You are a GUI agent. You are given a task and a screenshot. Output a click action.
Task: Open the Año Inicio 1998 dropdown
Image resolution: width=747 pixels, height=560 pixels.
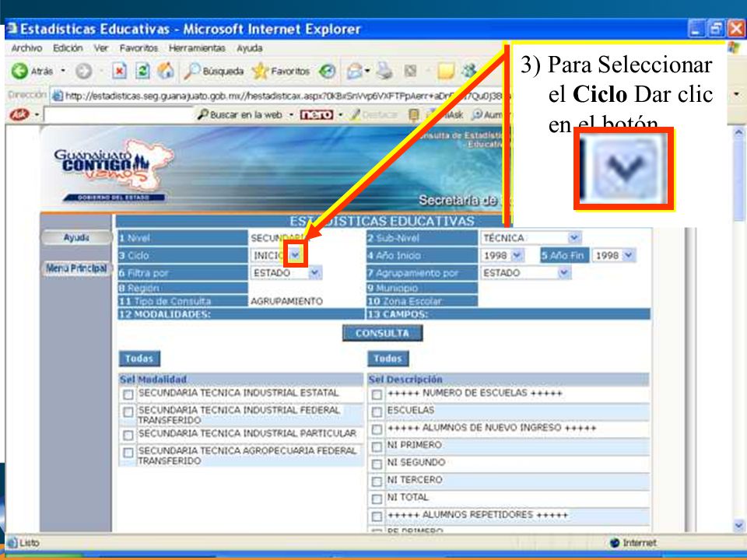(517, 255)
